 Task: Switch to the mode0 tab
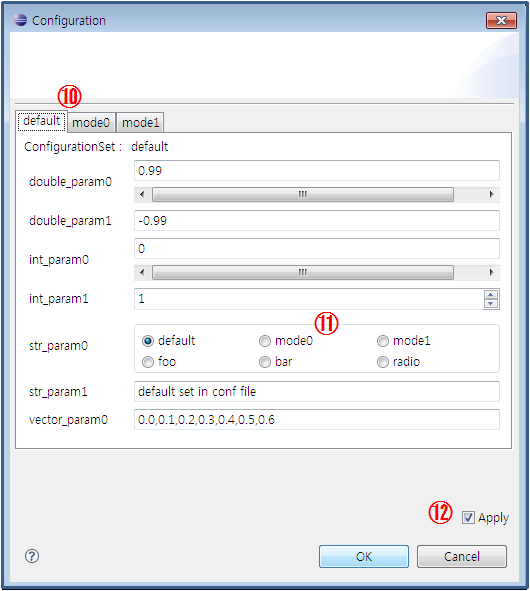tap(91, 122)
